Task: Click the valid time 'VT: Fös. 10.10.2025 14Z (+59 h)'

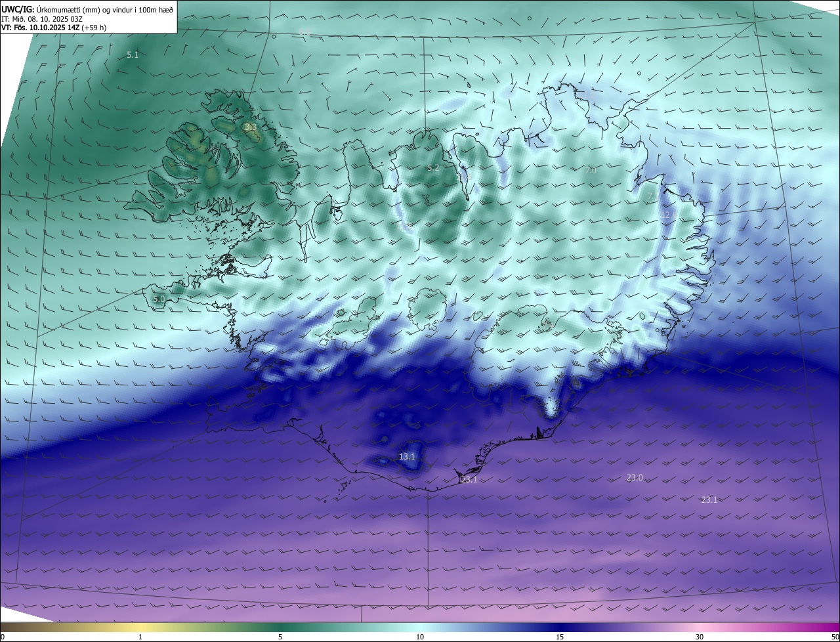Action: (54, 28)
